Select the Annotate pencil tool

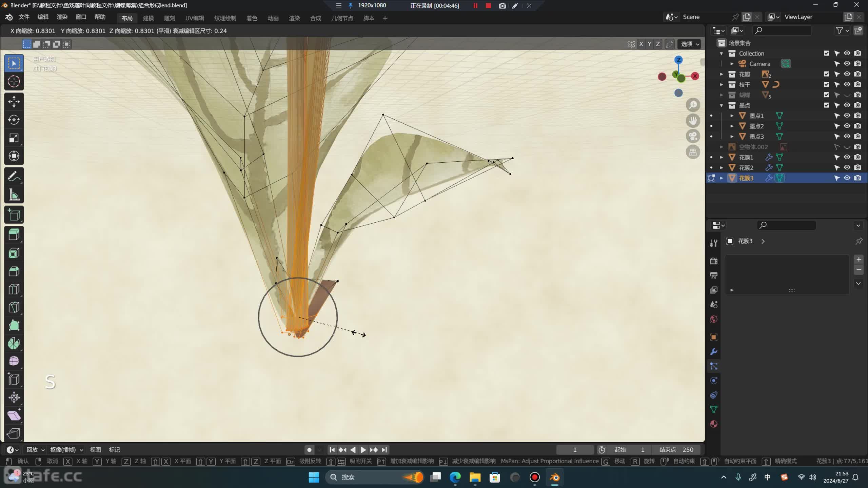click(14, 176)
